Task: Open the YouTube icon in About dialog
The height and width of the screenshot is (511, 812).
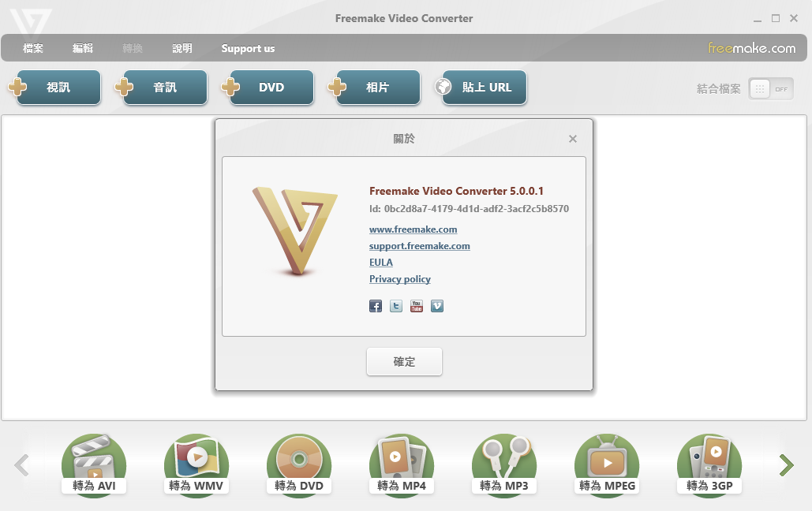Action: [x=417, y=306]
